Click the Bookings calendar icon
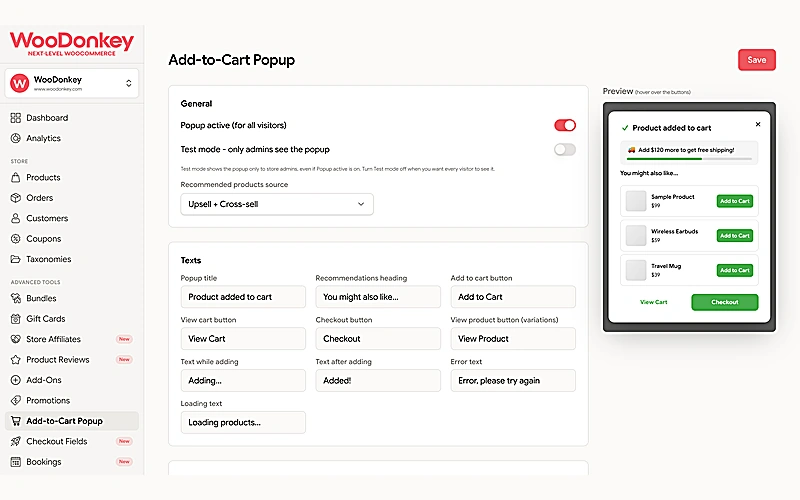The width and height of the screenshot is (800, 500). click(x=16, y=462)
